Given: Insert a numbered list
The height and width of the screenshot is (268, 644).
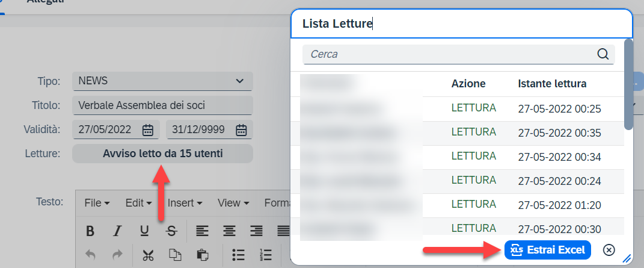Looking at the screenshot, I should pyautogui.click(x=265, y=255).
